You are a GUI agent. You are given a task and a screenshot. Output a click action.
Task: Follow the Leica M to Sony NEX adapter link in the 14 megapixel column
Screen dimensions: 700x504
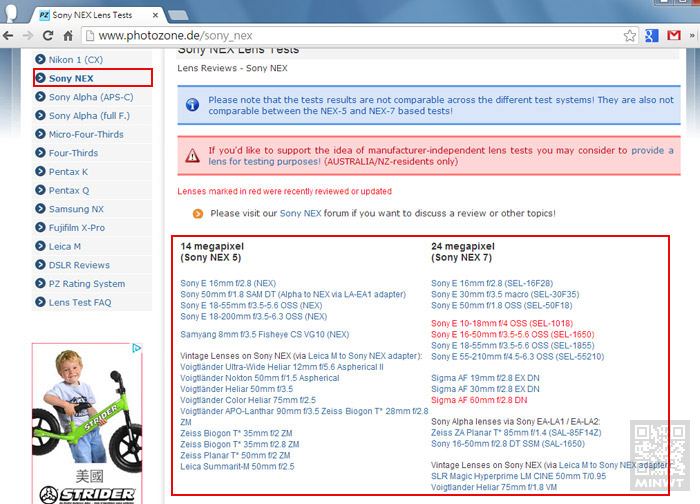click(x=364, y=356)
